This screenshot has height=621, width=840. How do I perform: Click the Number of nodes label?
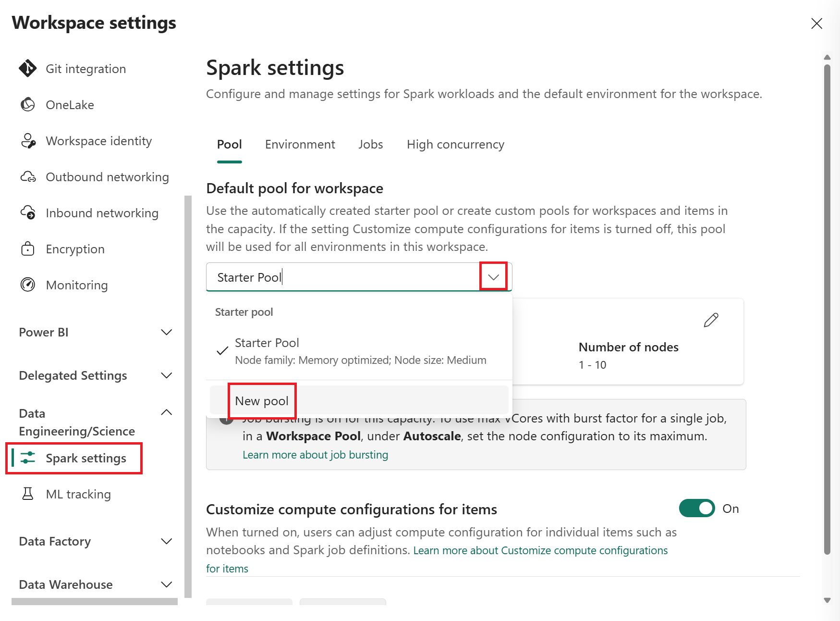[628, 347]
